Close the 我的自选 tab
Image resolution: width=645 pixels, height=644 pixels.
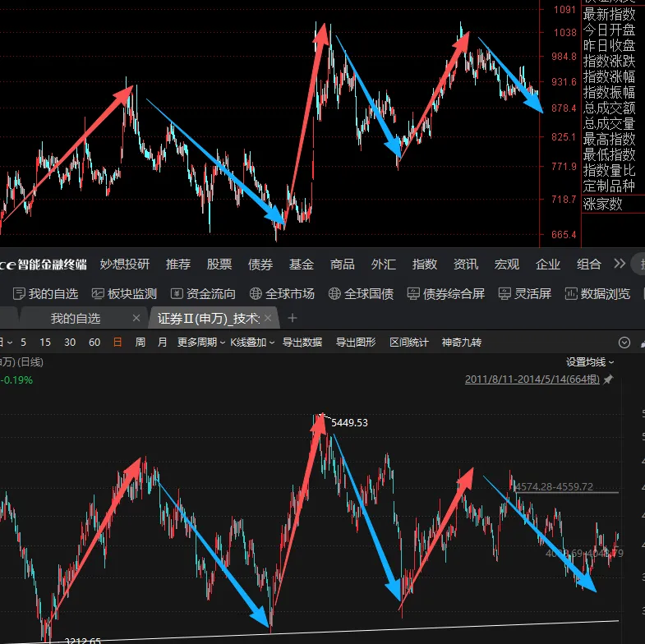click(x=136, y=318)
